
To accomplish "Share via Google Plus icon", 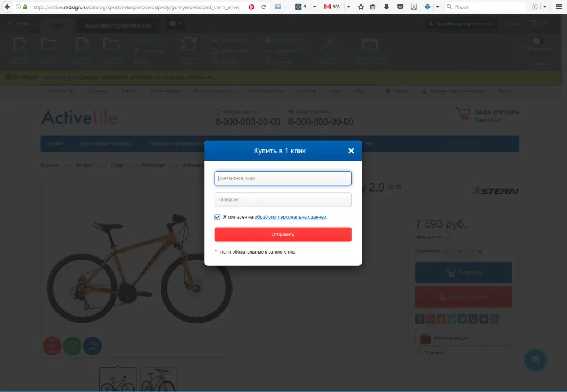I will click(x=430, y=319).
